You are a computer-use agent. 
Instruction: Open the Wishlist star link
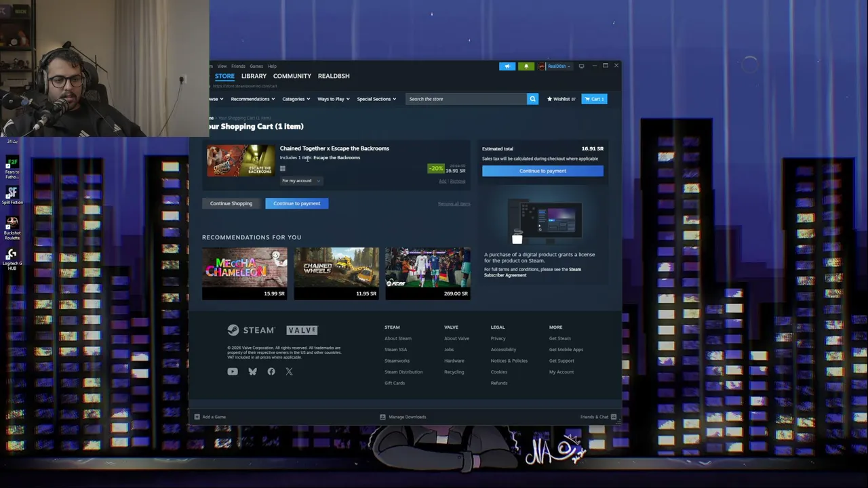[561, 99]
